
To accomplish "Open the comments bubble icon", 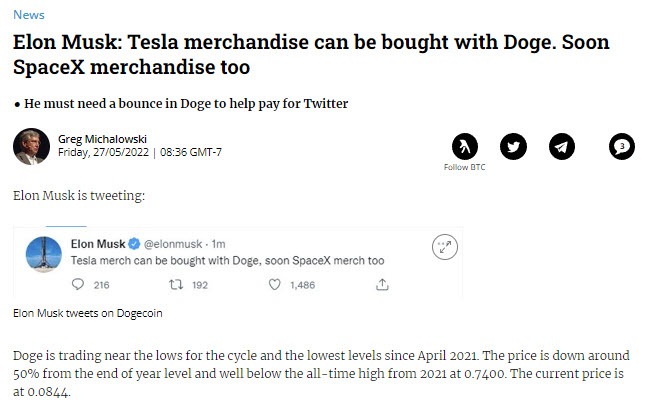I will [622, 146].
